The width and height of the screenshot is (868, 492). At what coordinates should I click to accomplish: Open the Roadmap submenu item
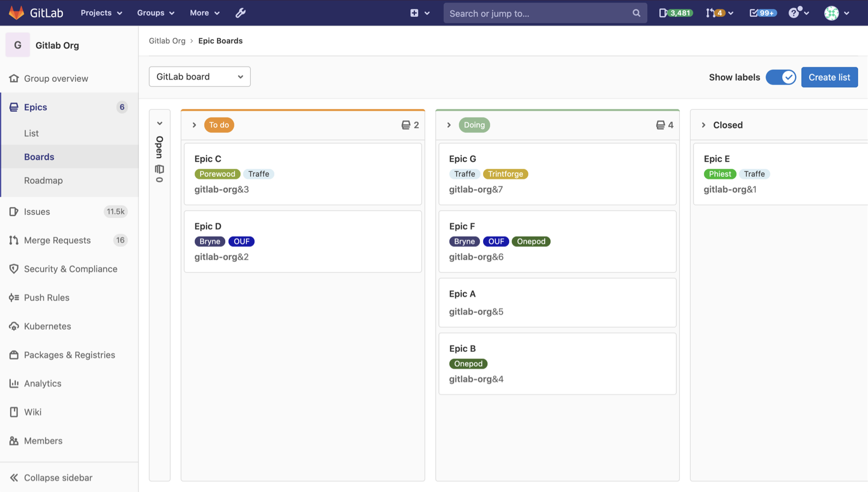pos(43,180)
